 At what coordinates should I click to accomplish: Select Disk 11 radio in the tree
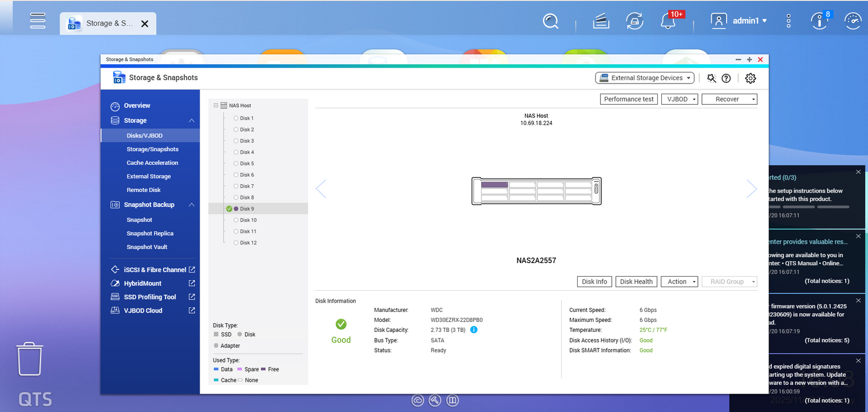pyautogui.click(x=234, y=231)
